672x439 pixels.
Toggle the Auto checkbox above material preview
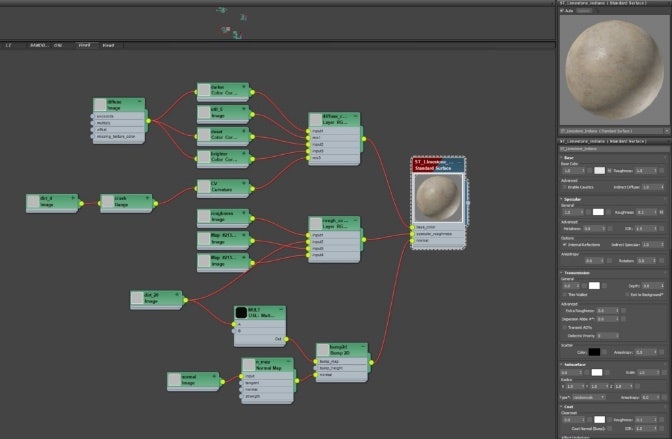562,11
